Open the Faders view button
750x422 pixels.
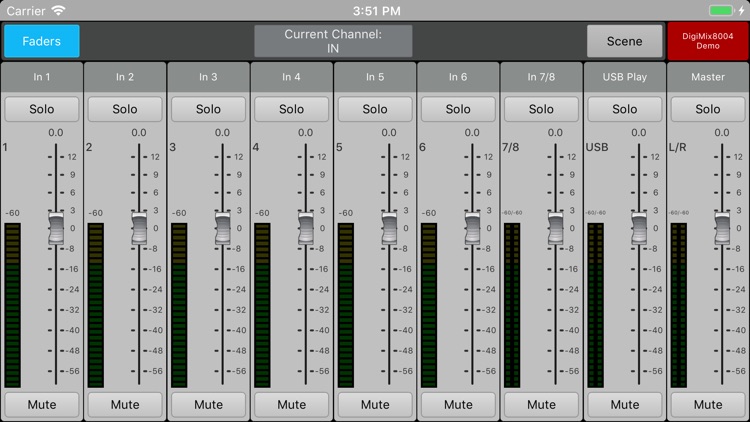coord(42,41)
